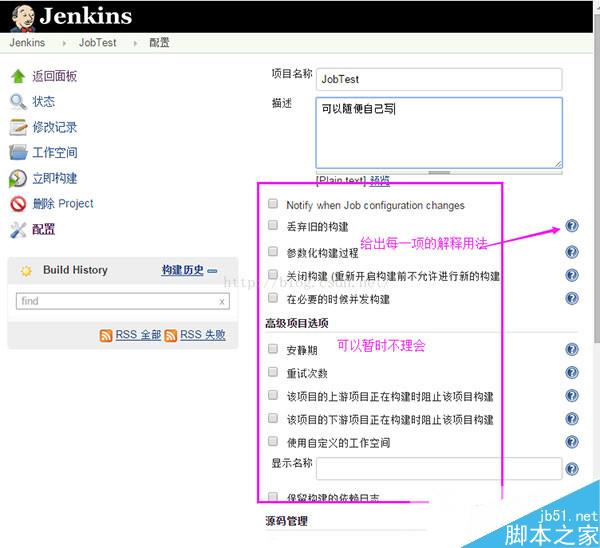Open the 配置 sidebar link
The width and height of the screenshot is (600, 548).
click(43, 229)
